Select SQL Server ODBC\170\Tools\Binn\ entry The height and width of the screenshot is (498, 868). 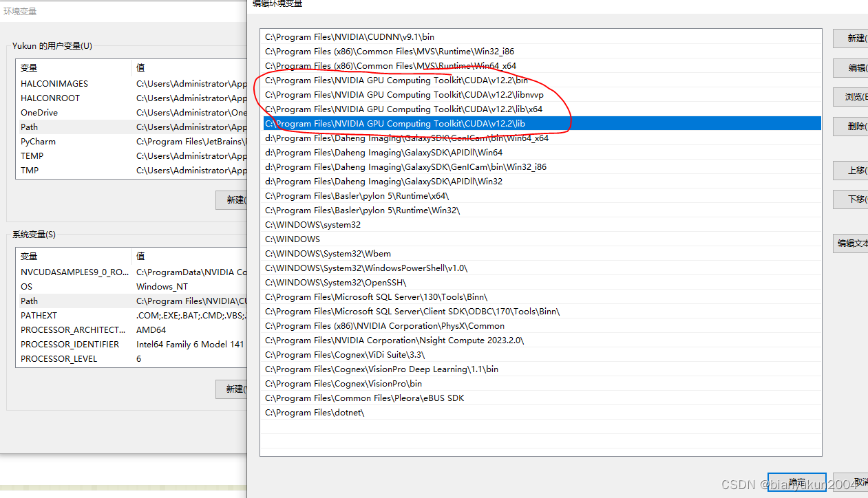pos(541,312)
